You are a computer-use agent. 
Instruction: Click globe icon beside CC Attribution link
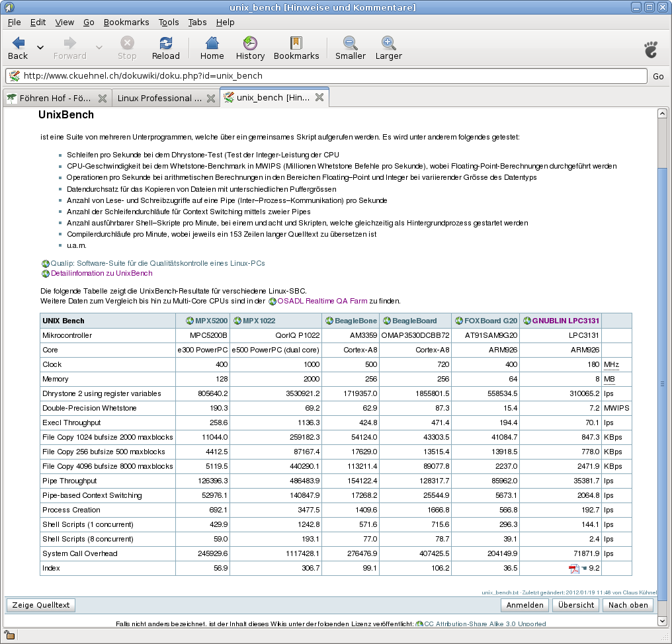419,624
